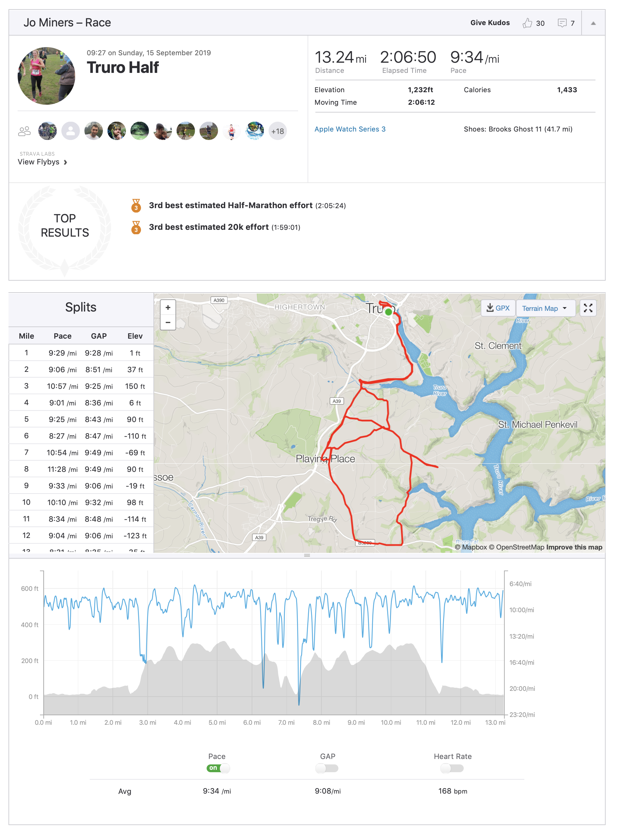Open the Apple Watch Series 3 link
The height and width of the screenshot is (840, 628).
click(350, 129)
